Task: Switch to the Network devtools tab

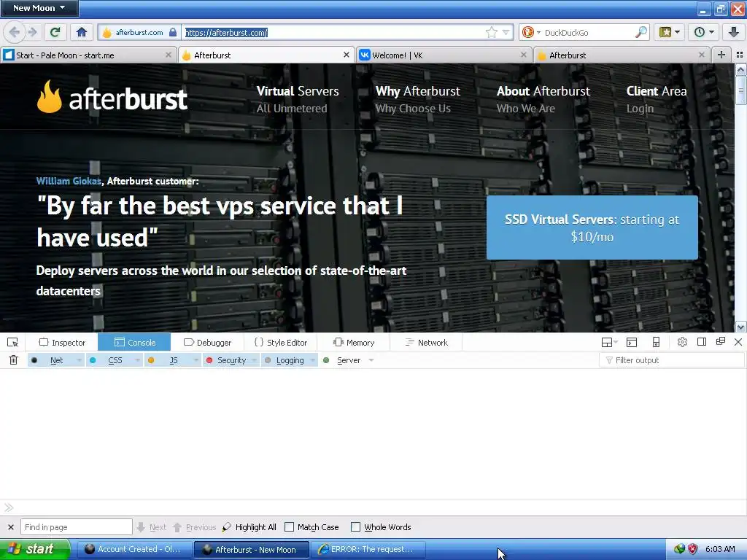Action: (x=426, y=343)
